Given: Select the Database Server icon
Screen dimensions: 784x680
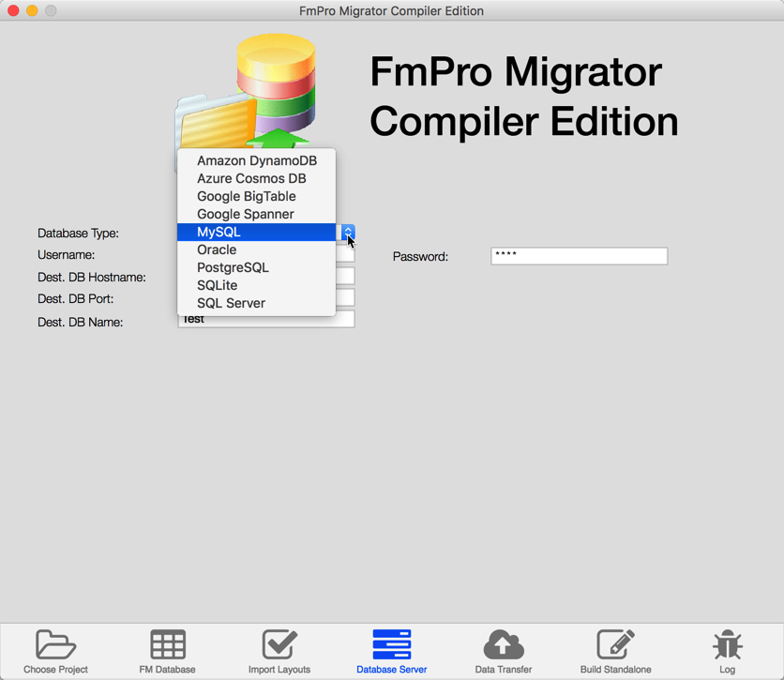Looking at the screenshot, I should (392, 644).
